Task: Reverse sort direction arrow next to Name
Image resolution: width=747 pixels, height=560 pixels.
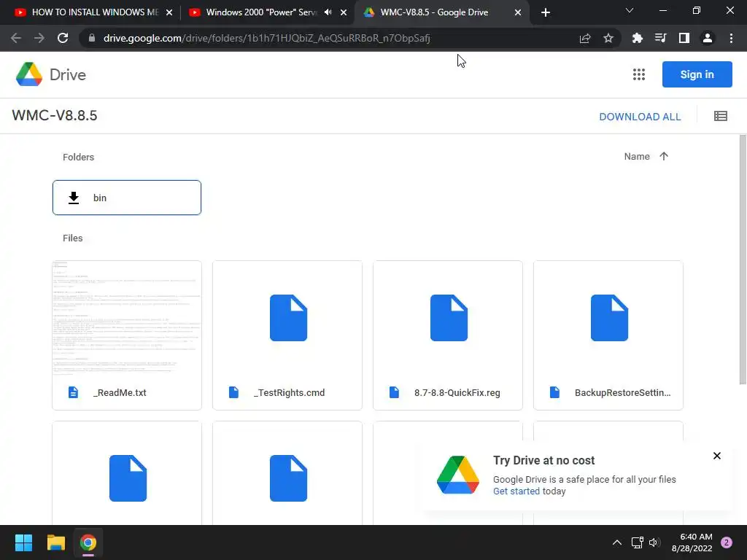Action: click(x=664, y=156)
